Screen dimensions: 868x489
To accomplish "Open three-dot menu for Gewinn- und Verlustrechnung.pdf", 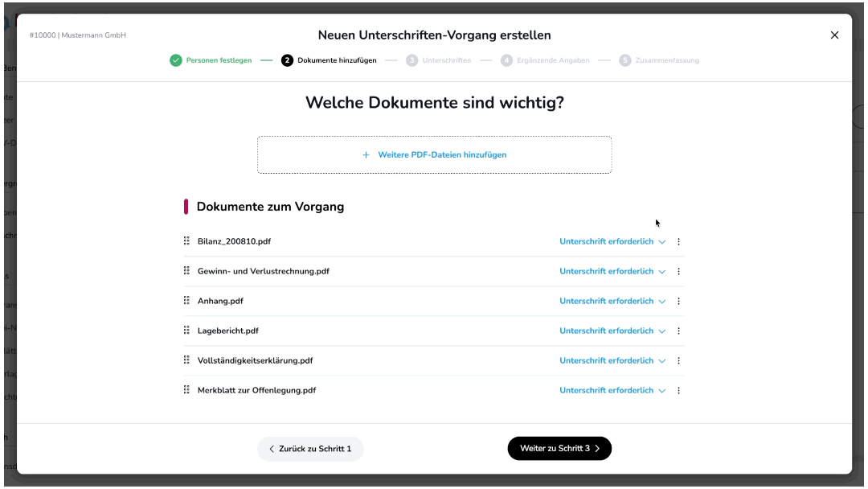I will pos(678,271).
